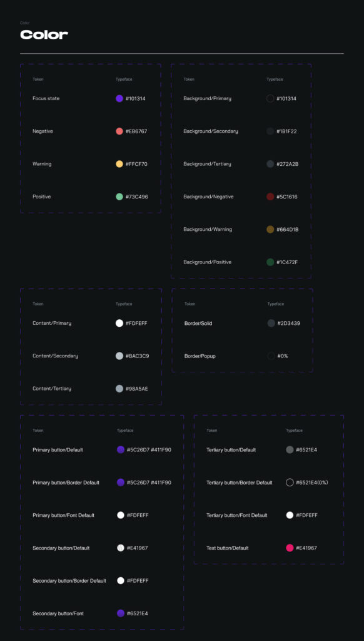Viewport: 364px width, 641px height.
Task: Select the green Positive color swatch
Action: point(119,197)
